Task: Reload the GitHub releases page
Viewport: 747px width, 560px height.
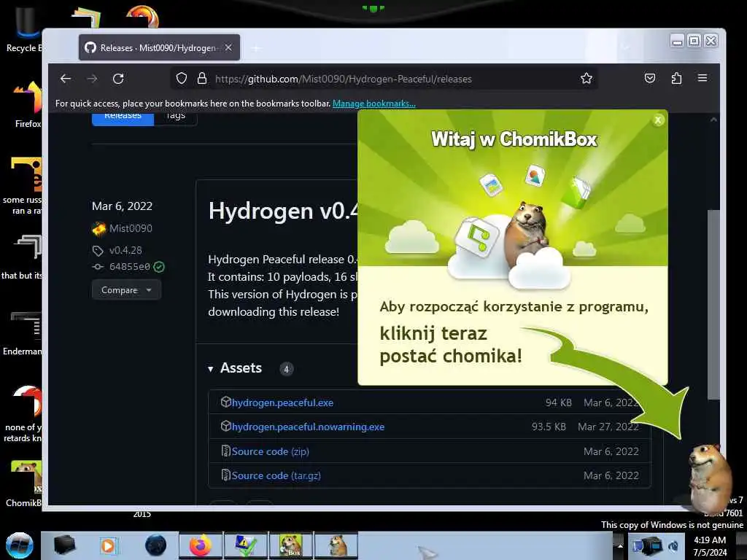Action: [118, 79]
